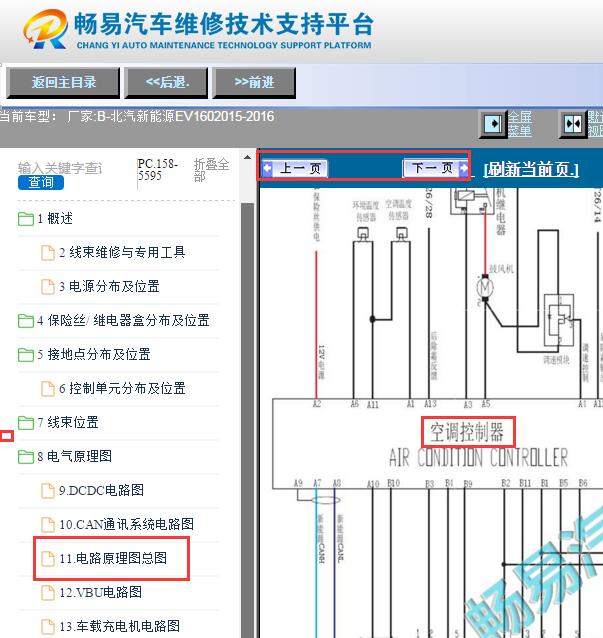Open tree item 1 概述

(55, 218)
